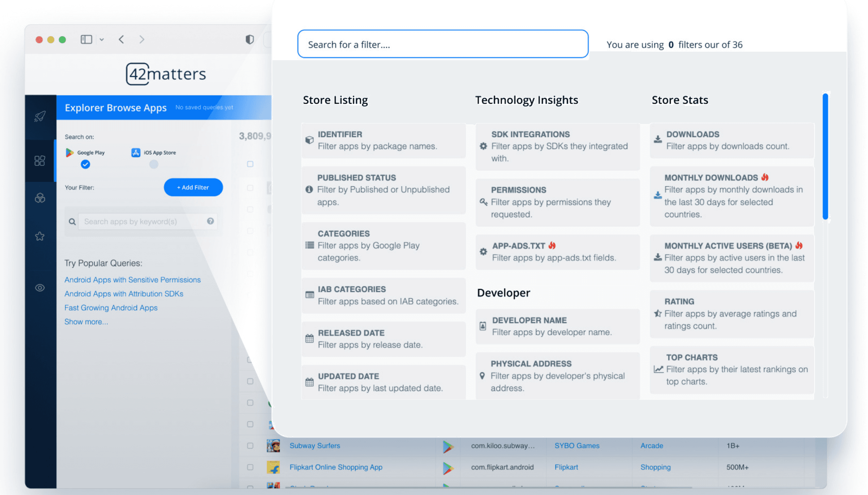Click the Explorer Browse Apps header title
Image resolution: width=868 pixels, height=495 pixels.
pos(116,108)
